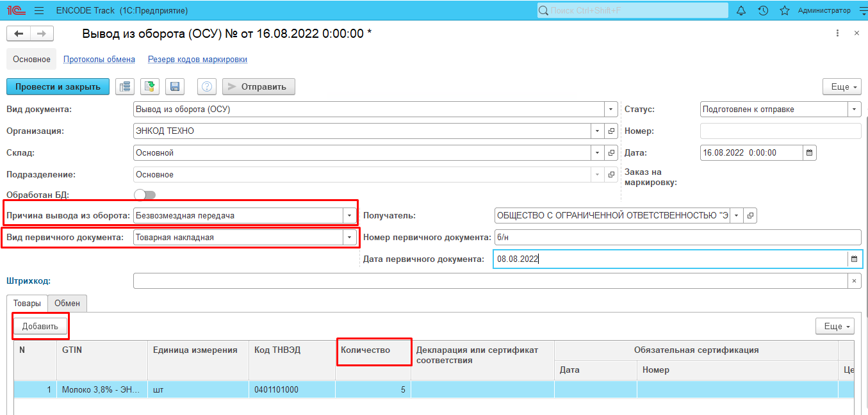868x415 pixels.
Task: Open the Статус dropdown list
Action: click(x=855, y=110)
